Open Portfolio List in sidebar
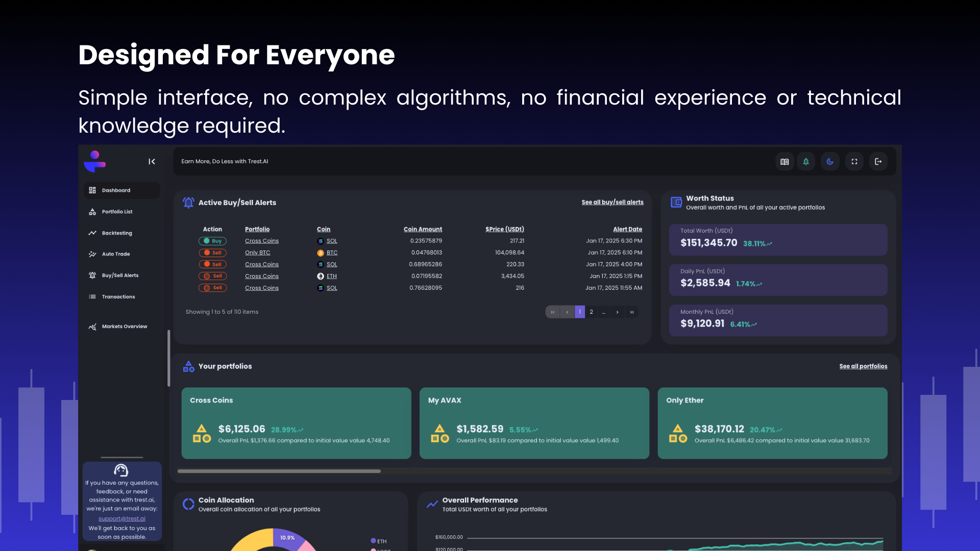Screen dimensions: 980x551 (117, 212)
